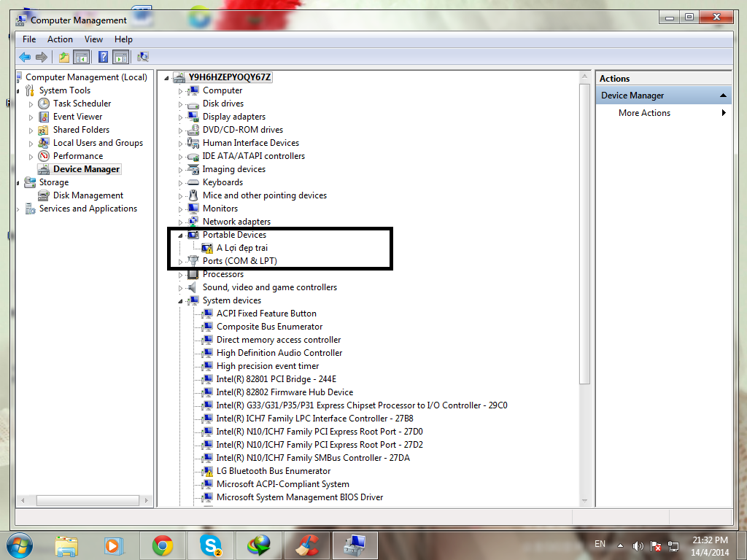The image size is (747, 560).
Task: Open the Help question mark toolbar icon
Action: pos(104,57)
